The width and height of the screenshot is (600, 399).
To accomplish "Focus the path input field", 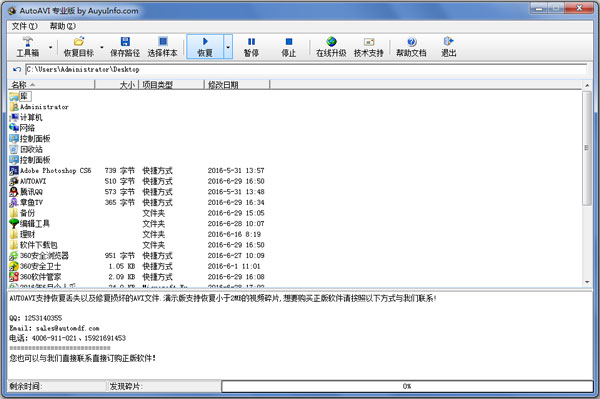I will (306, 69).
